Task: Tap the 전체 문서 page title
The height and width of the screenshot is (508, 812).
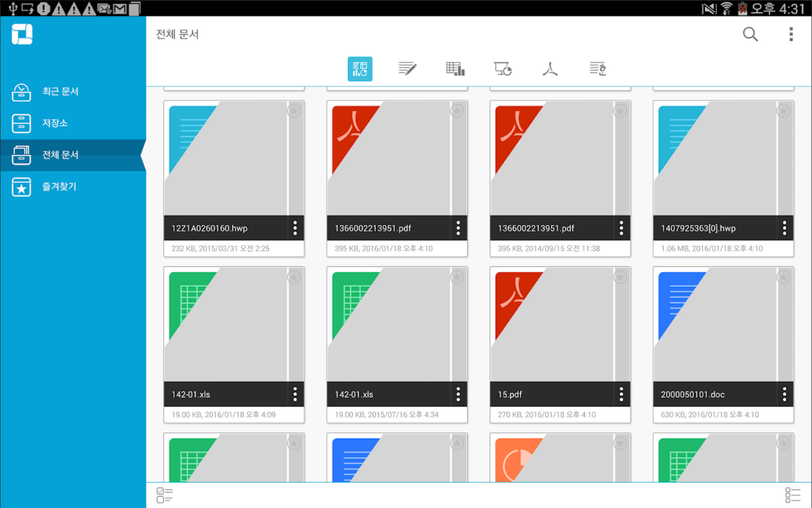Action: tap(177, 34)
